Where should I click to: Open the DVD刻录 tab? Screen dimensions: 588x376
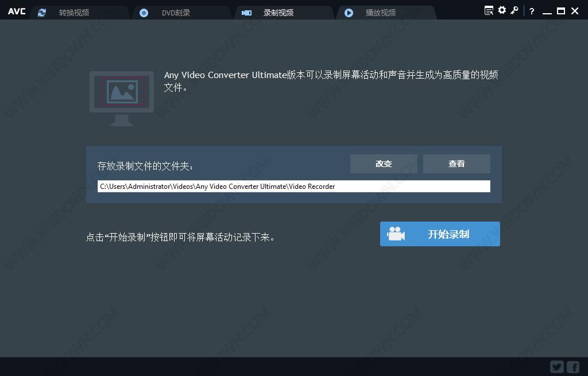pos(182,13)
